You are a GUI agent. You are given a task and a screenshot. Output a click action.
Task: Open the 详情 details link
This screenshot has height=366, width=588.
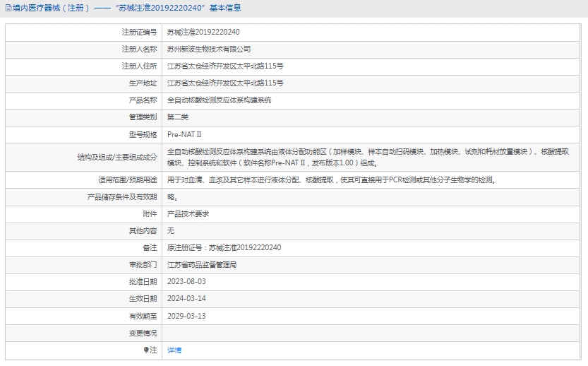pyautogui.click(x=174, y=350)
